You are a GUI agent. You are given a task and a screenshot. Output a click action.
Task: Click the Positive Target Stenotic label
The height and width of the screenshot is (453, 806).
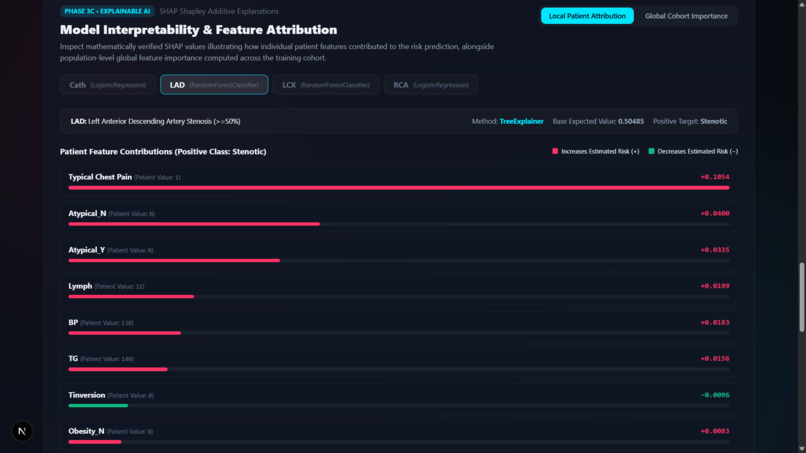coord(690,121)
